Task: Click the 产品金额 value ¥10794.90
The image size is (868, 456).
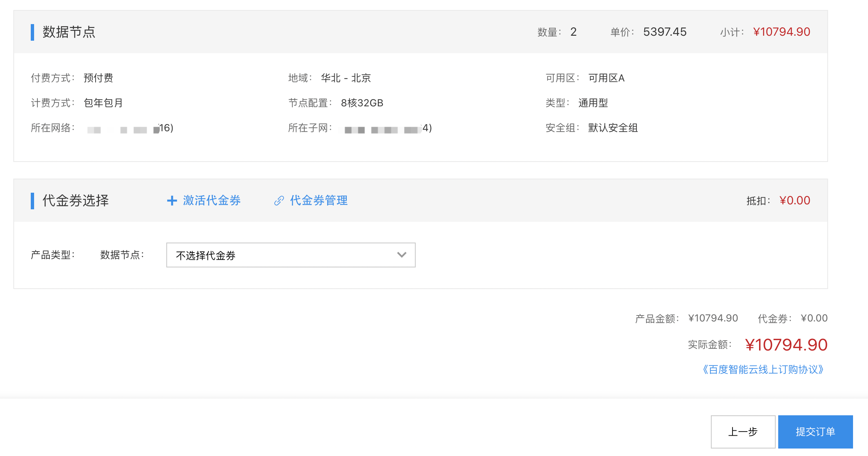Action: [713, 318]
